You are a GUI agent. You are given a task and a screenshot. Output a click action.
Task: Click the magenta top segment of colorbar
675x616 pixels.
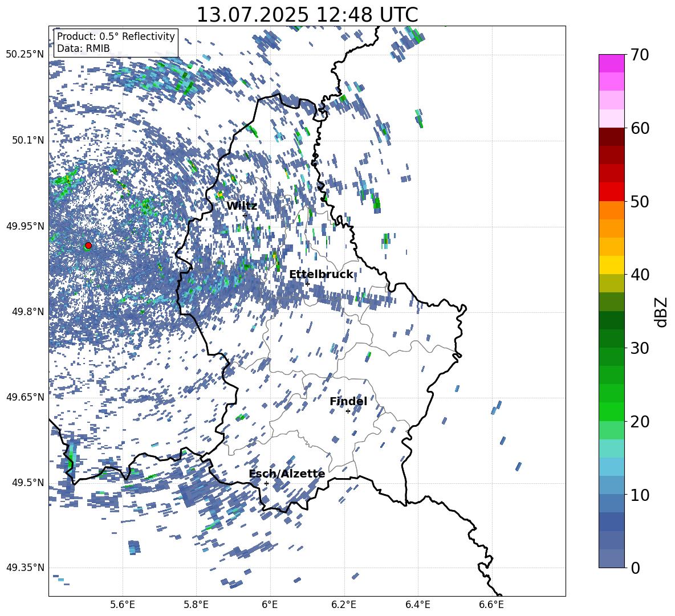[611, 63]
